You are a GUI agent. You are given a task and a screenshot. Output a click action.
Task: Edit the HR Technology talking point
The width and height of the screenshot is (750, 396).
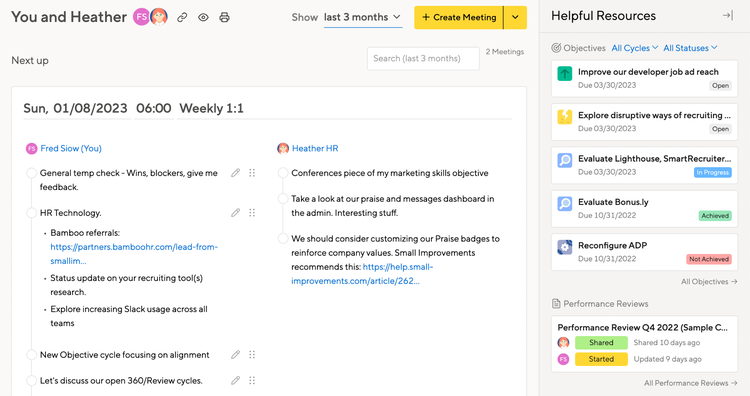pos(235,213)
